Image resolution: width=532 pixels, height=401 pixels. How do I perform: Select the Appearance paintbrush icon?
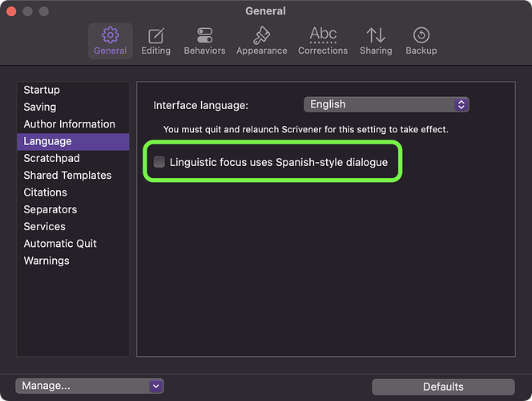(x=261, y=36)
